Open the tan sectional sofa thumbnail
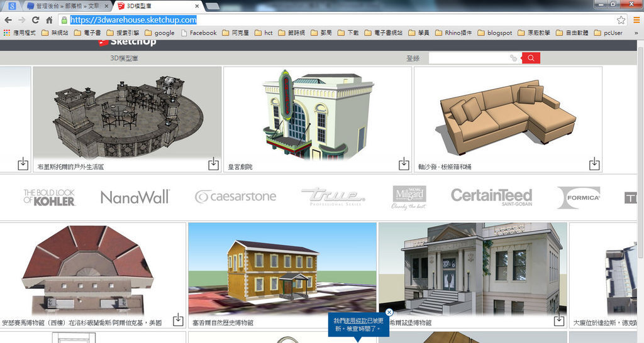The width and height of the screenshot is (644, 343). (x=508, y=114)
